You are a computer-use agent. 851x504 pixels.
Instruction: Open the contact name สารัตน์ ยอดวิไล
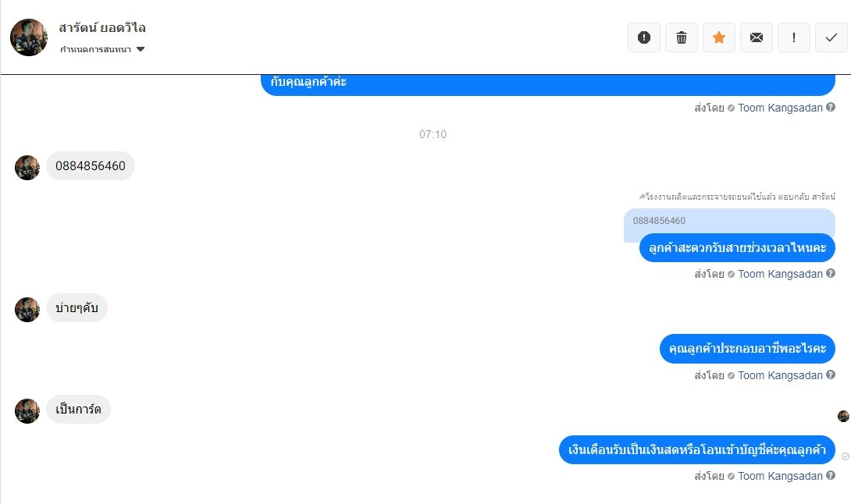(x=102, y=27)
